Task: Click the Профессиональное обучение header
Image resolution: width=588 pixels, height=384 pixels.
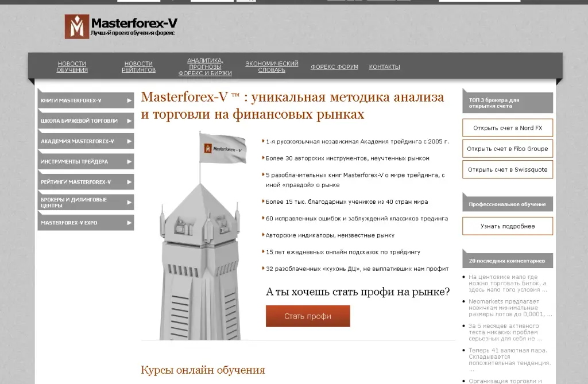Action: (x=508, y=204)
